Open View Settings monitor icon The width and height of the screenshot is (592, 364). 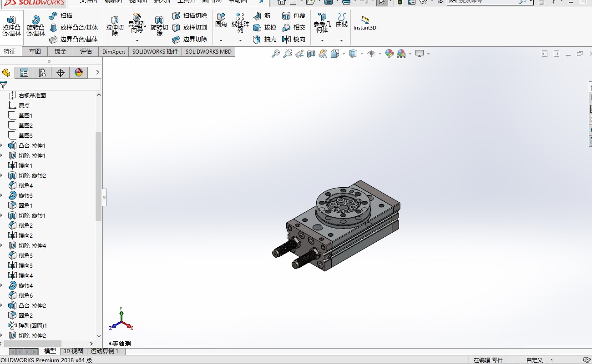pyautogui.click(x=420, y=54)
